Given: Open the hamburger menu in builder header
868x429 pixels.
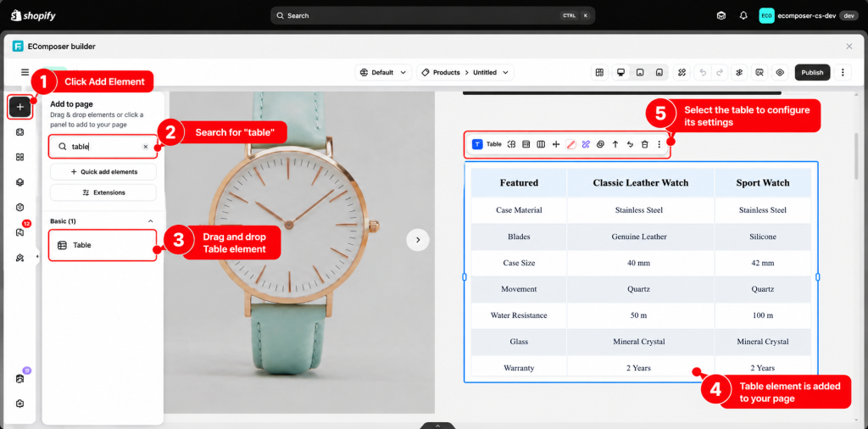Looking at the screenshot, I should (x=25, y=72).
